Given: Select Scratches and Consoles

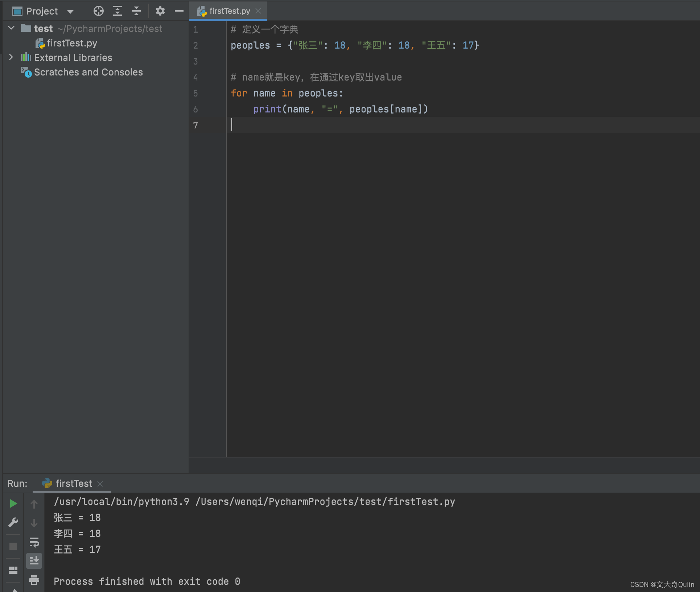Looking at the screenshot, I should [88, 72].
